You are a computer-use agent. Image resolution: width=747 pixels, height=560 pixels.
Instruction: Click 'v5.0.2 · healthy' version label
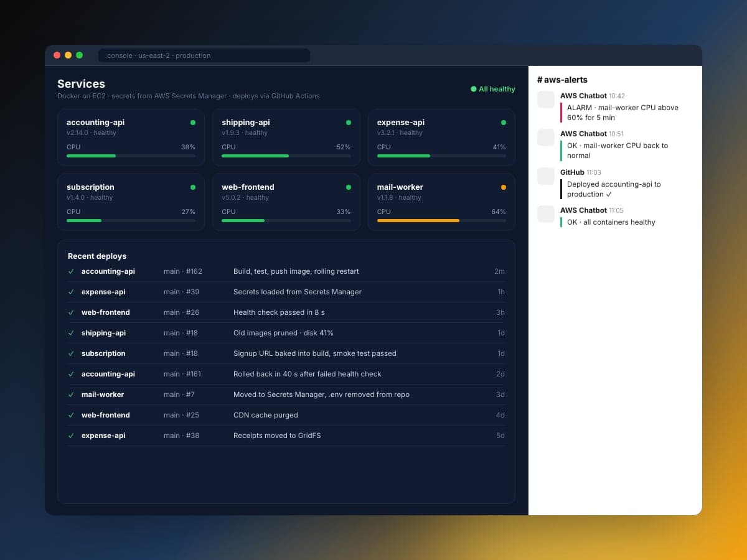[245, 198]
